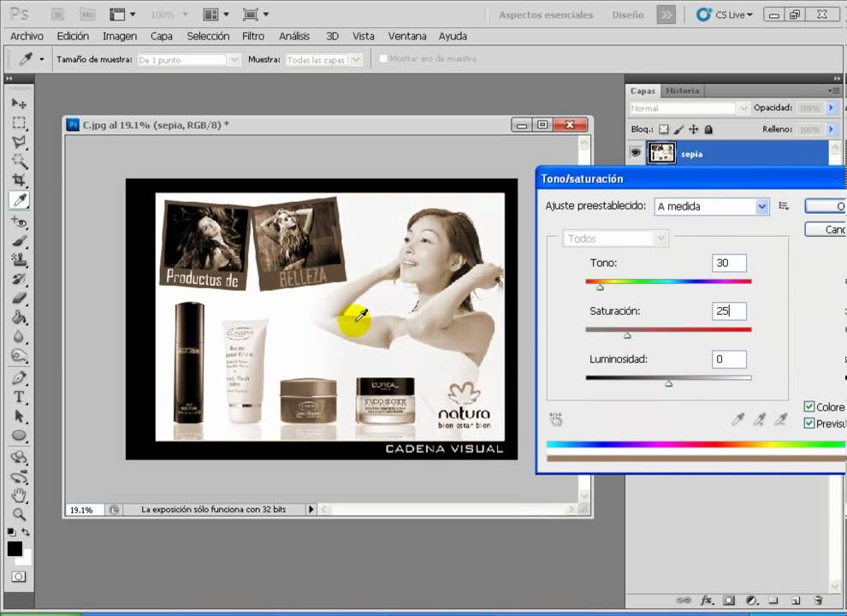Viewport: 847px width, 616px height.
Task: Open the Relleno slider arrow
Action: coord(832,129)
